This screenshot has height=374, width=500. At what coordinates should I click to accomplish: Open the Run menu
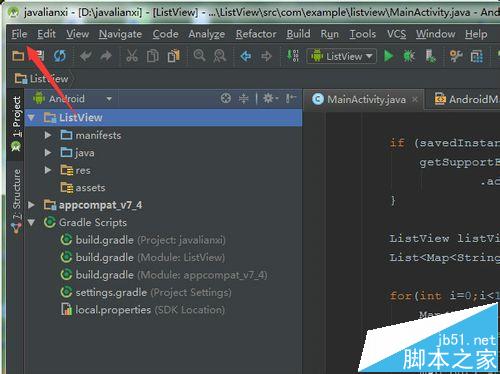point(329,34)
